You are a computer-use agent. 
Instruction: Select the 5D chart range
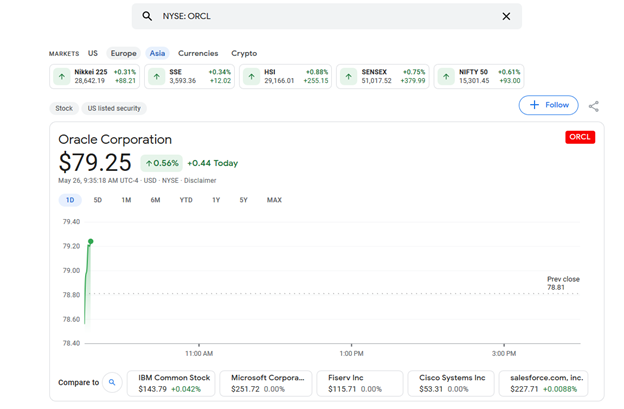pyautogui.click(x=98, y=200)
